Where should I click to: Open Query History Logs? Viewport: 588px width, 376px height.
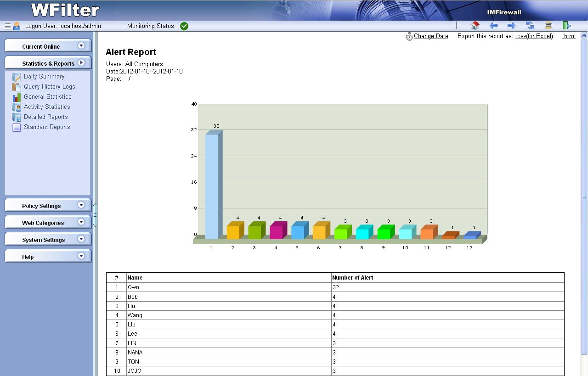click(x=49, y=87)
